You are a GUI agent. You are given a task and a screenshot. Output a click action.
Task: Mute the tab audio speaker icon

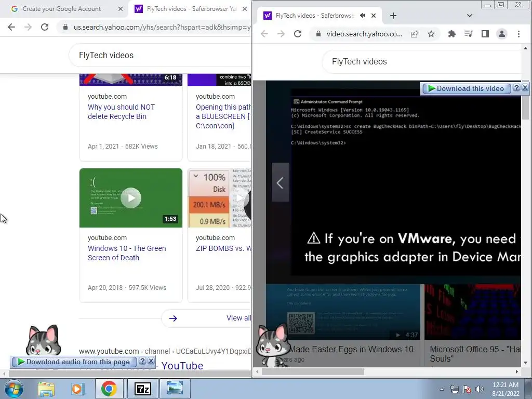tap(363, 16)
